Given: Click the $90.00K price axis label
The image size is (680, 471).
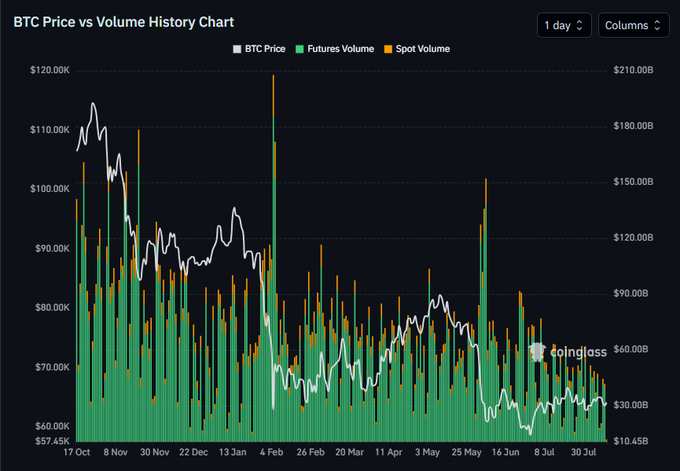Looking at the screenshot, I should point(52,249).
